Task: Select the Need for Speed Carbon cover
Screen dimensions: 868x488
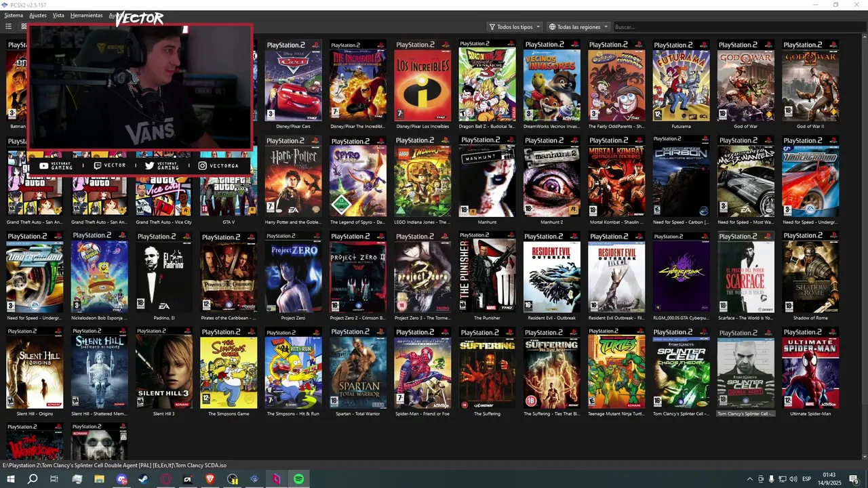Action: click(x=682, y=176)
